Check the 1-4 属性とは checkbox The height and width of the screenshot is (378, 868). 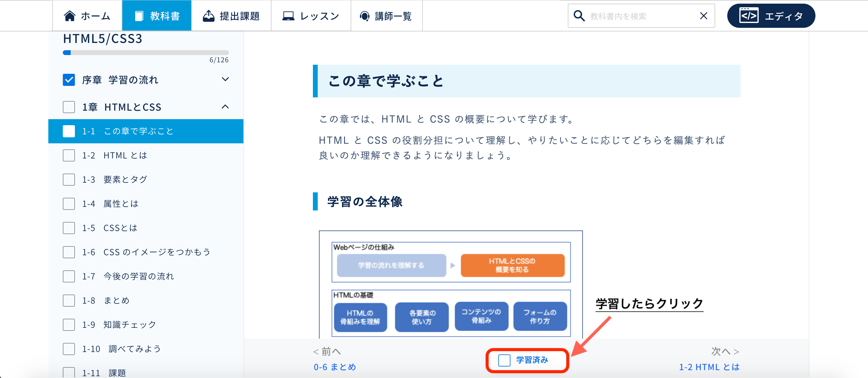pyautogui.click(x=69, y=204)
